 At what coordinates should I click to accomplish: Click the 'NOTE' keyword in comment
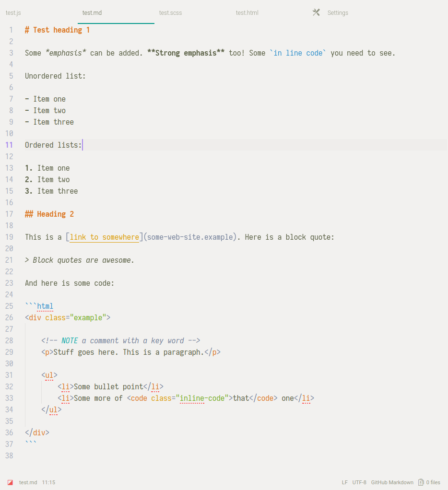coord(70,340)
